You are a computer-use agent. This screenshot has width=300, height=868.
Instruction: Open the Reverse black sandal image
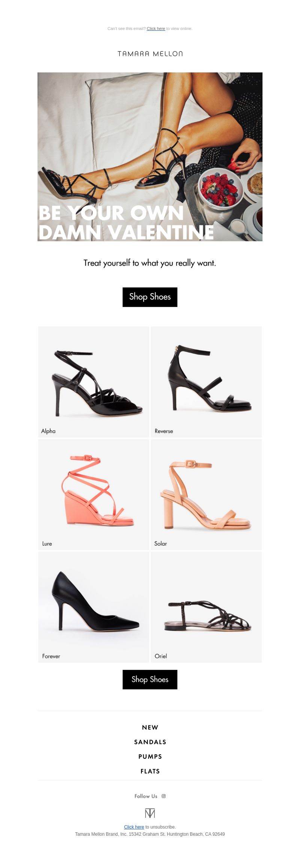[x=206, y=382]
